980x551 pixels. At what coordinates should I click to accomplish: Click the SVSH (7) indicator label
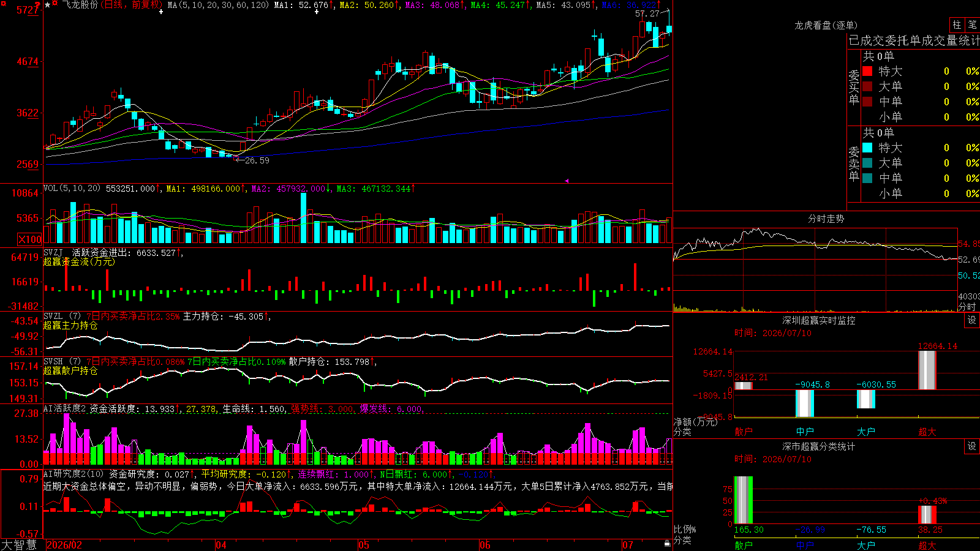point(62,362)
